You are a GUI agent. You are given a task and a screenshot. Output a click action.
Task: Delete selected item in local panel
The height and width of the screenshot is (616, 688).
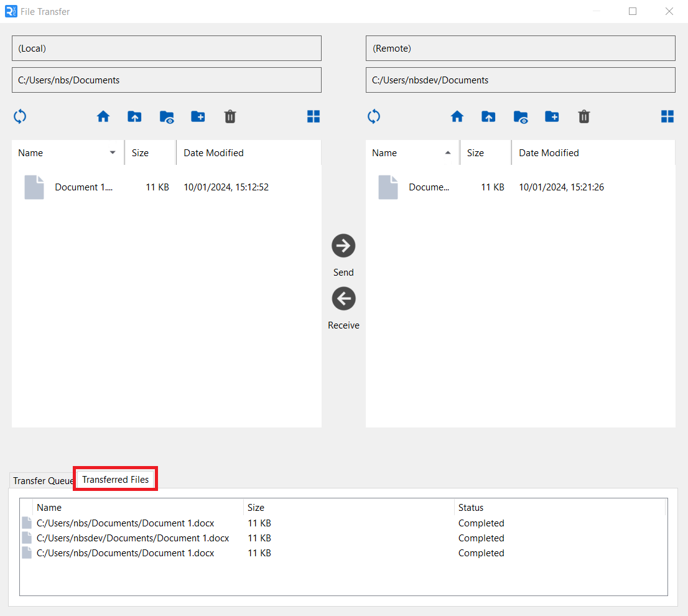click(230, 116)
